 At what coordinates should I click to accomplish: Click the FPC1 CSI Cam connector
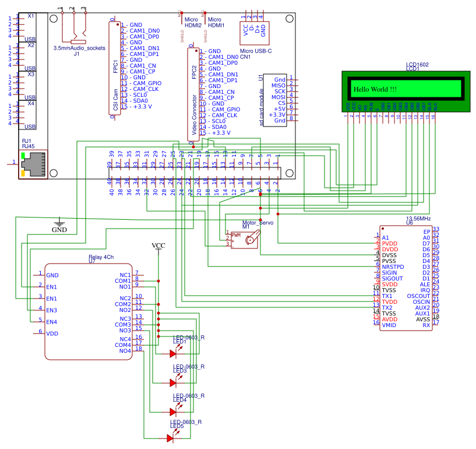pos(115,68)
